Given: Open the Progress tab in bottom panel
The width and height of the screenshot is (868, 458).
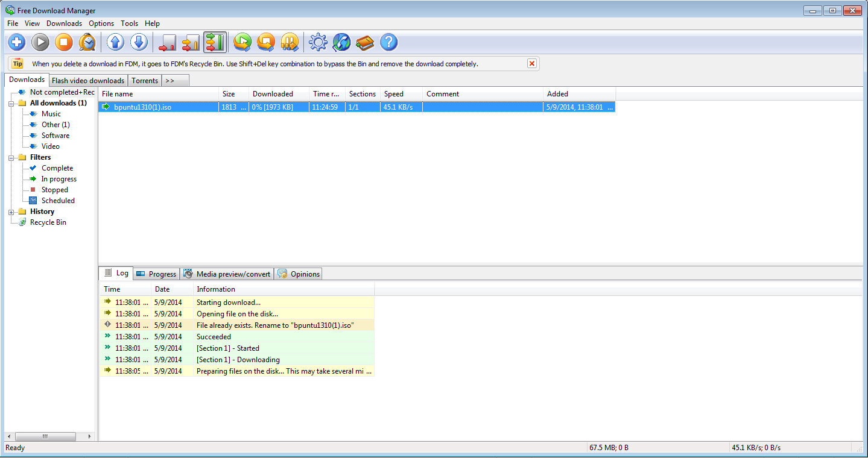Looking at the screenshot, I should coord(156,274).
